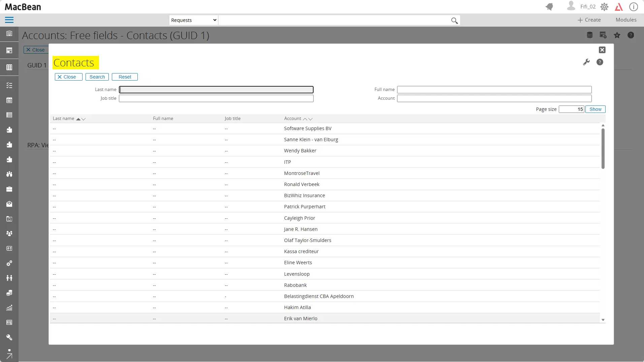
Task: Sort Account column descending arrow
Action: click(311, 119)
